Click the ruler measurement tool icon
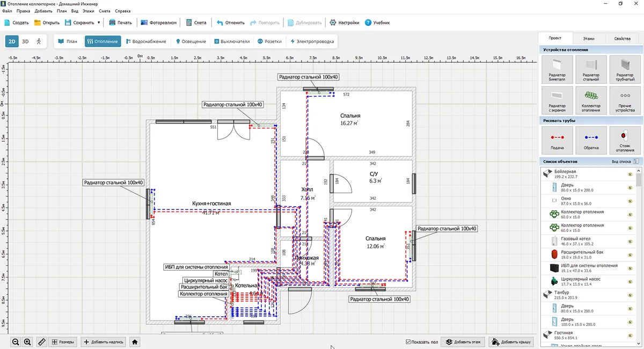This screenshot has height=349, width=644. tap(41, 341)
